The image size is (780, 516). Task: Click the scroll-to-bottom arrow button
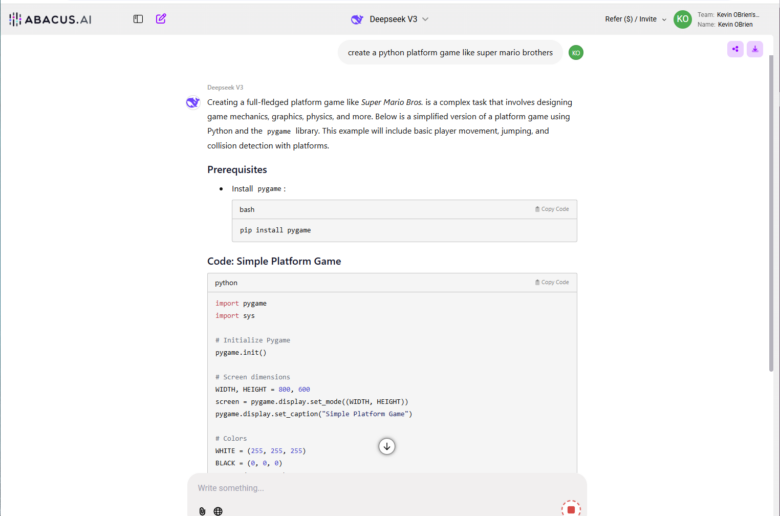point(387,446)
